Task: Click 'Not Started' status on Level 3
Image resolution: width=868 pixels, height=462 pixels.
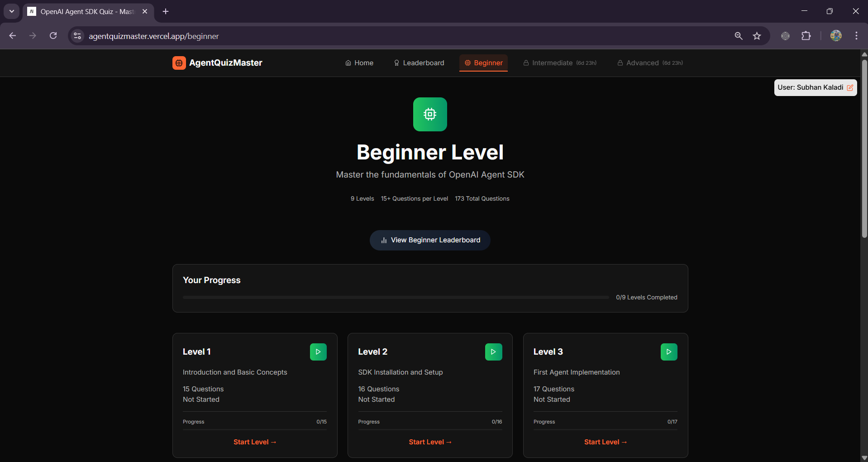Action: pos(552,399)
